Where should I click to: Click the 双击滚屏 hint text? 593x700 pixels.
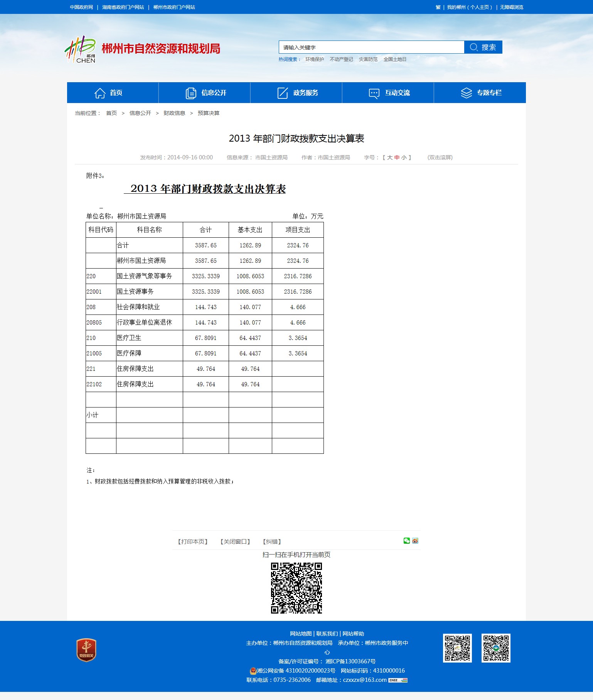click(440, 157)
